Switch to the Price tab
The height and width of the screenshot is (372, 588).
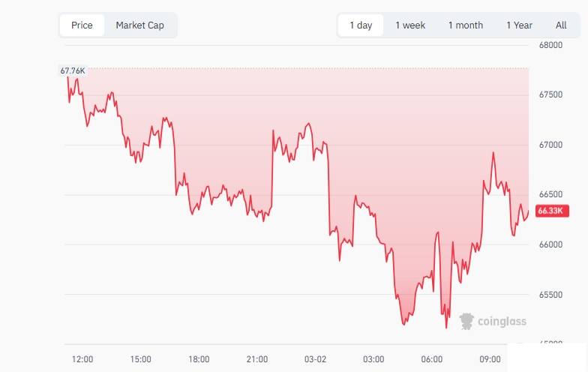point(82,25)
